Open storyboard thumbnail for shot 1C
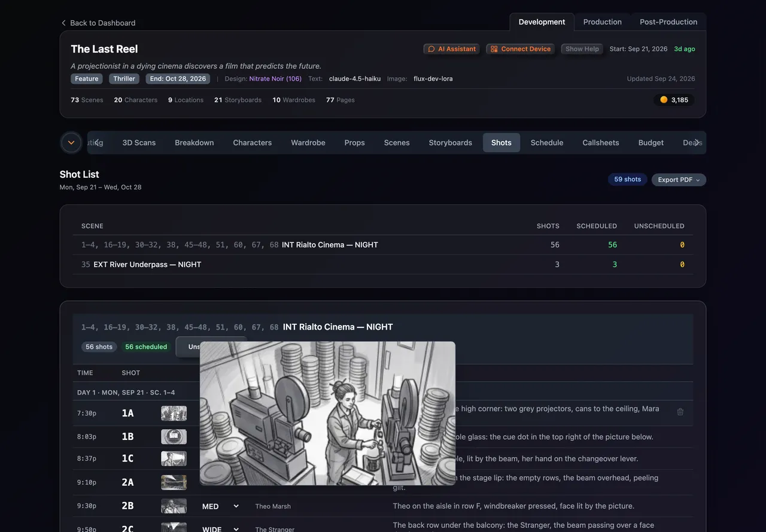This screenshot has width=766, height=532. point(174,458)
